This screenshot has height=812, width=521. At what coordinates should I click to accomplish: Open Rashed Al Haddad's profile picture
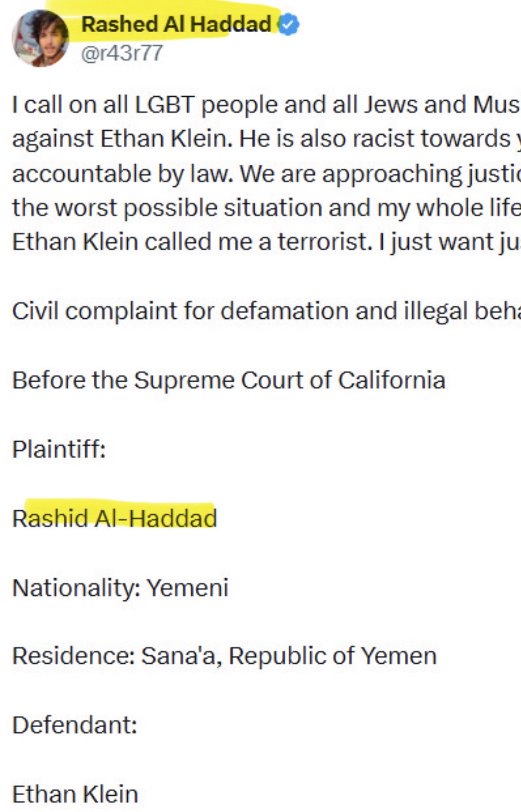[x=40, y=38]
